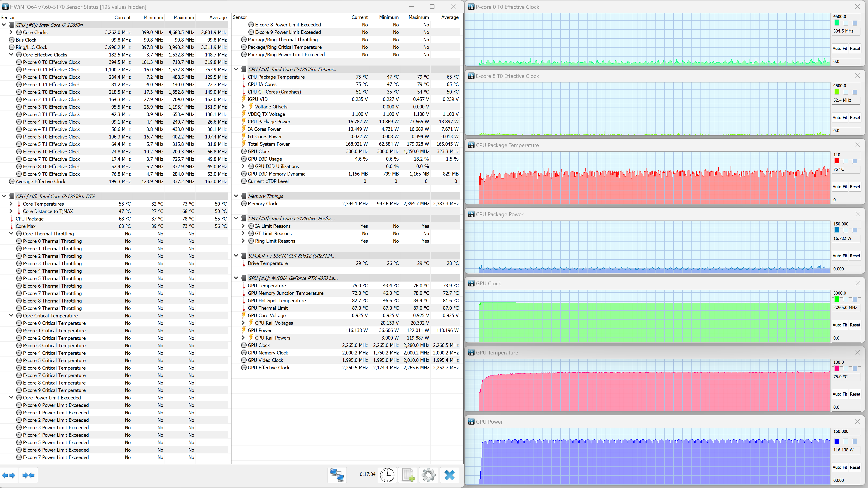The height and width of the screenshot is (488, 868).
Task: Expand the GPU Rail Voltages entry
Action: (x=243, y=323)
